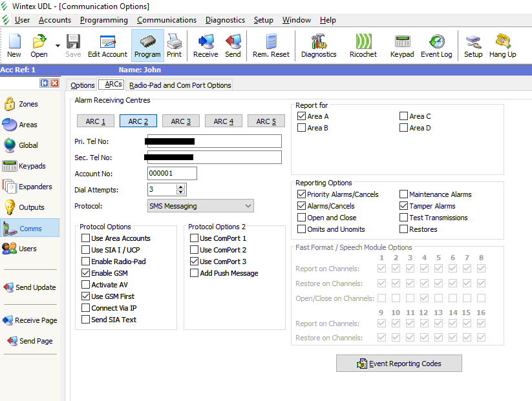The height and width of the screenshot is (401, 532).
Task: Click the Event Reporting Codes button
Action: [399, 364]
